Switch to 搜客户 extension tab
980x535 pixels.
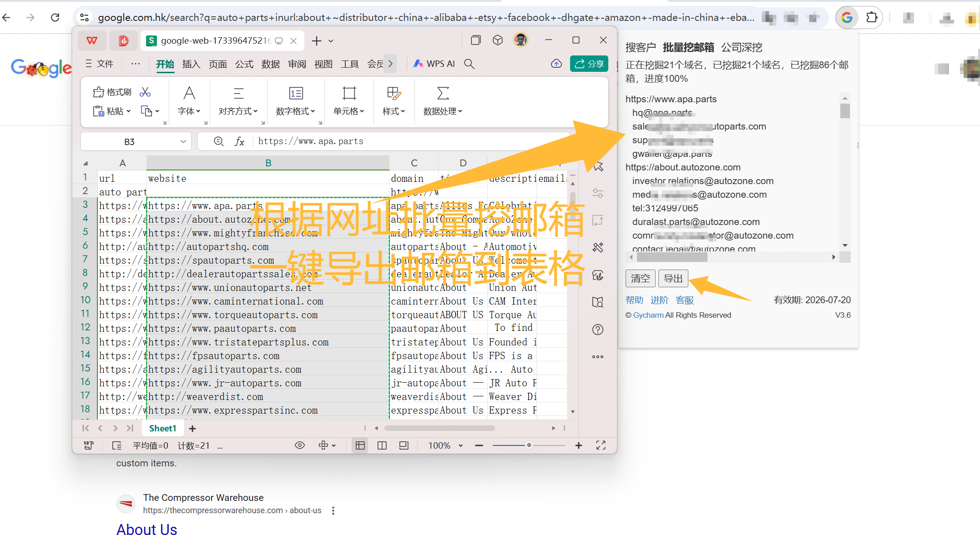pyautogui.click(x=641, y=47)
